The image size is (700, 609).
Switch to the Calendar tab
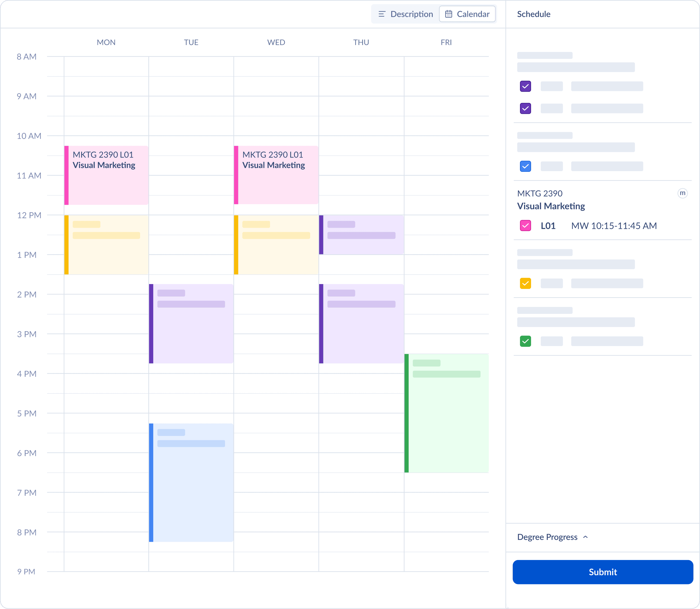pyautogui.click(x=467, y=14)
